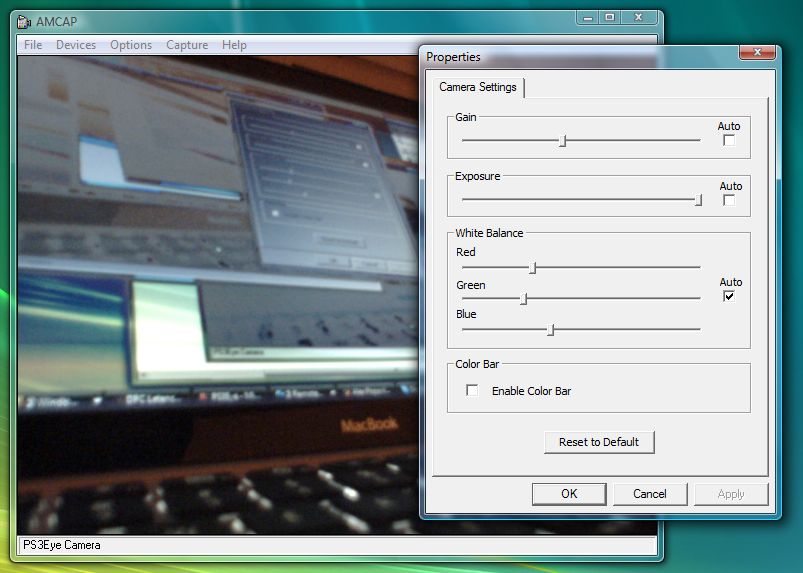Click the AMCAP camera icon in title bar
Viewport: 803px width, 573px height.
pos(25,22)
